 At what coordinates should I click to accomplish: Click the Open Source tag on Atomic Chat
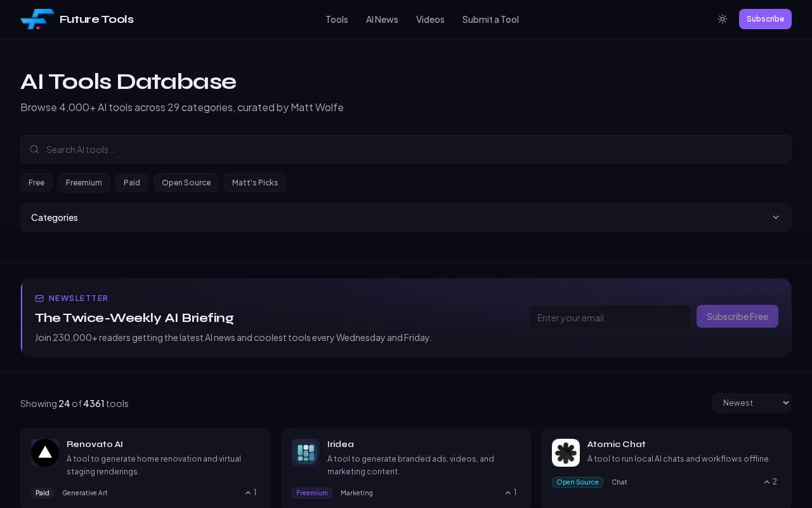577,482
